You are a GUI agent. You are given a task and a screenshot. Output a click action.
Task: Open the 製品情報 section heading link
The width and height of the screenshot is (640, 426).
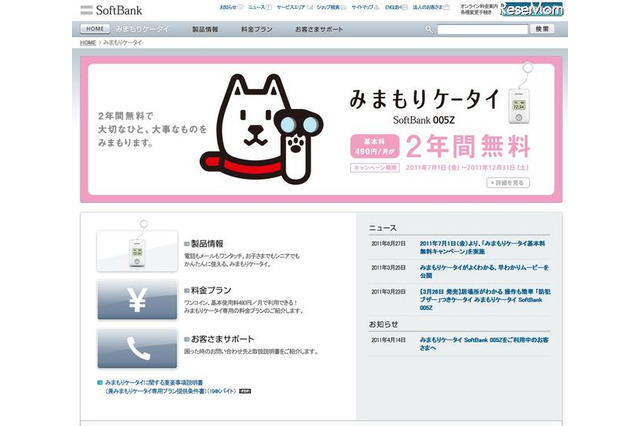click(x=207, y=244)
